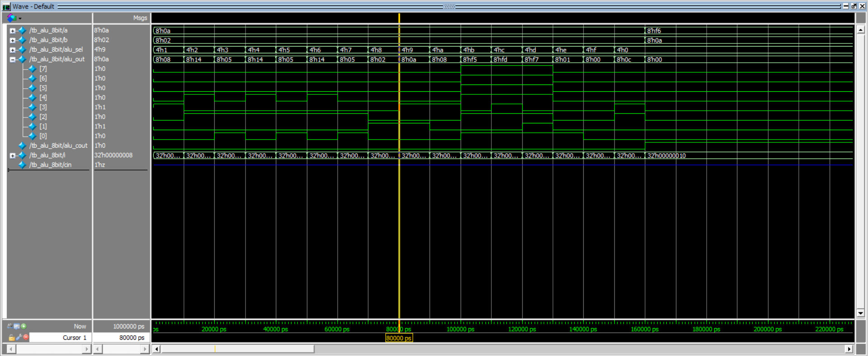Screen dimensions: 868x356
Task: Expand the /tb_alu_8bit/a bus
Action: click(13, 31)
